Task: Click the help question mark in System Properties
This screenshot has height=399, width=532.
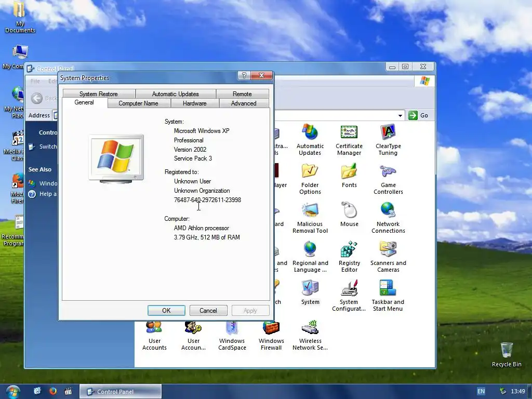Action: [244, 75]
